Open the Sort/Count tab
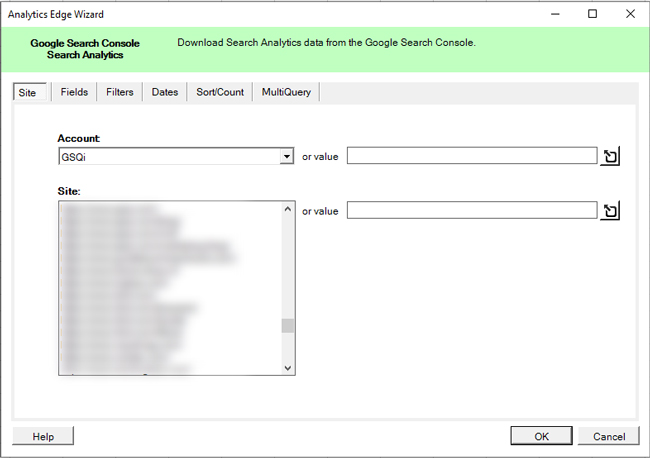 pos(219,92)
